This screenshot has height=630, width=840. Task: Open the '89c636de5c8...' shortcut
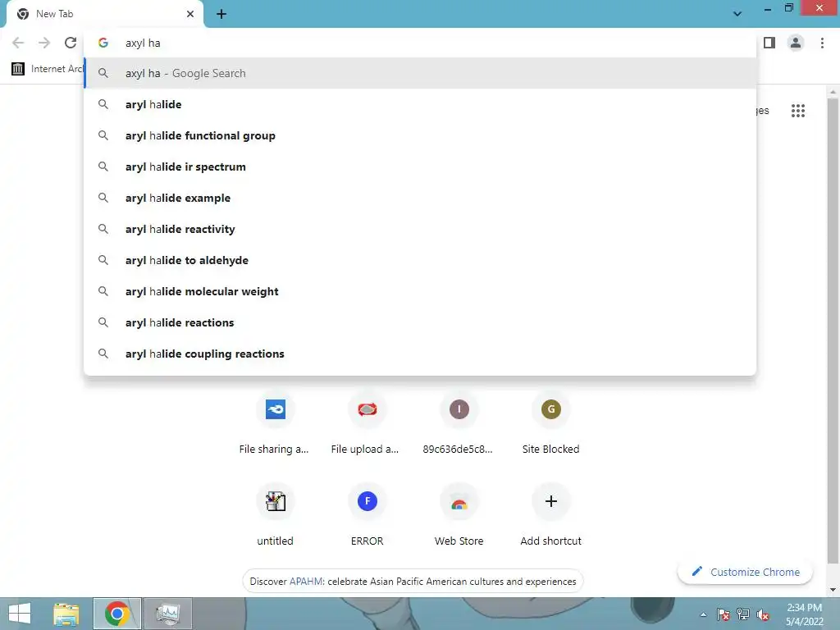[x=459, y=423]
